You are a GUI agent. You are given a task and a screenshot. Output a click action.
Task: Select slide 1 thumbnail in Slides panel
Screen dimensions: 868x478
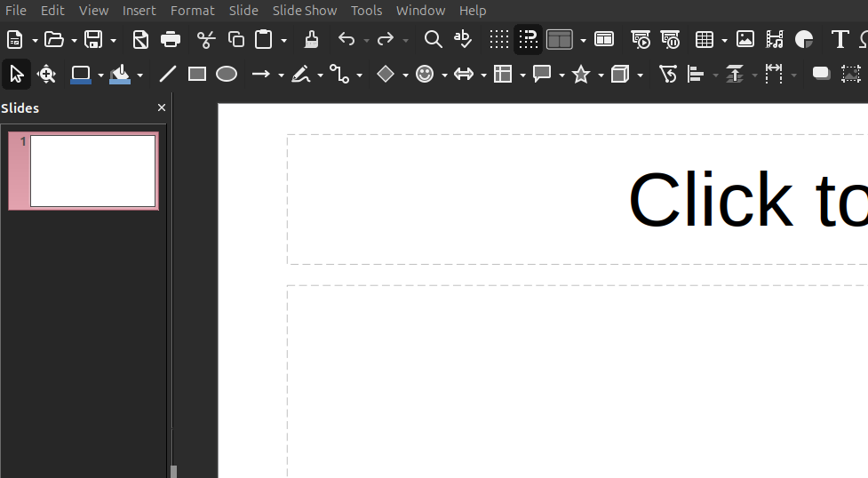[x=92, y=171]
